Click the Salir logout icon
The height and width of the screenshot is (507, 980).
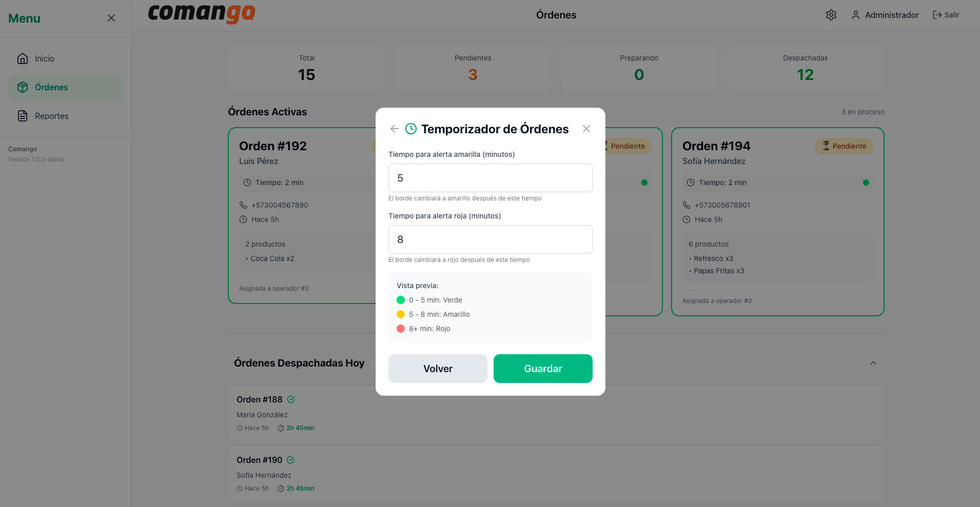(937, 15)
